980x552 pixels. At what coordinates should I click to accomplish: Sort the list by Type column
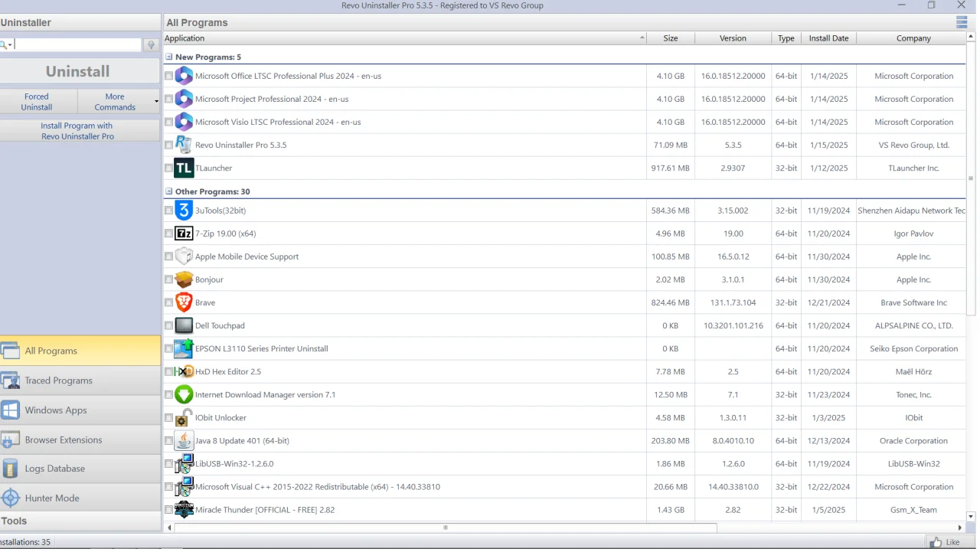[786, 38]
